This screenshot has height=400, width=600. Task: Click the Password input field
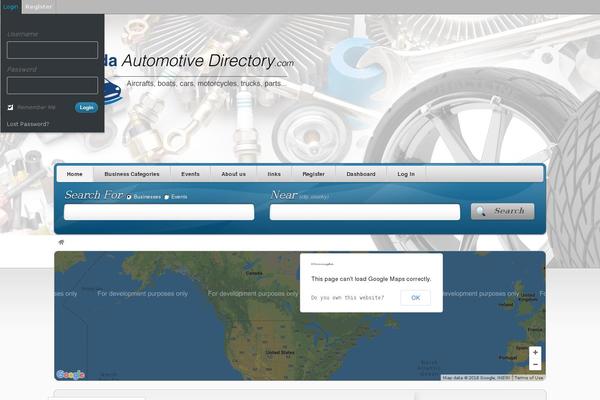[52, 85]
